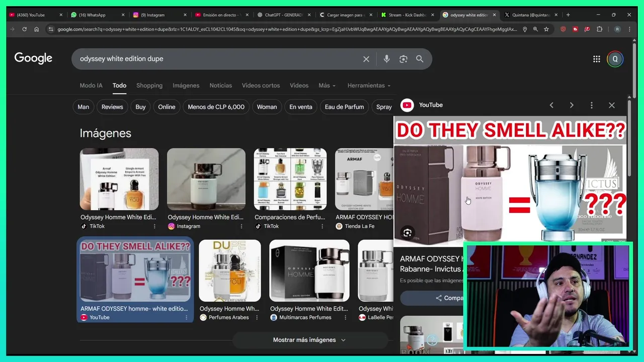Open options for the first TikTok image result

point(154,226)
